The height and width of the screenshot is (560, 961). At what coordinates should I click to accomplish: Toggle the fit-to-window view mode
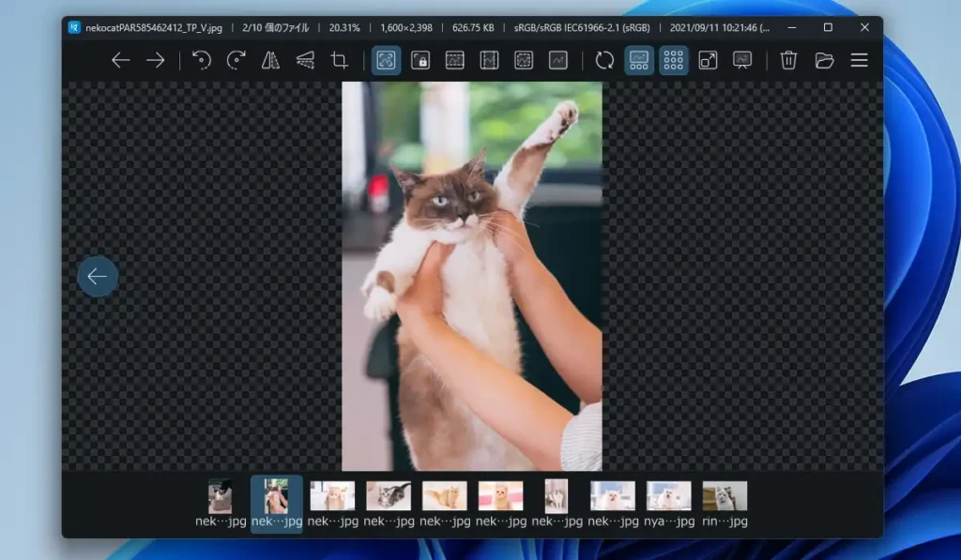tap(386, 60)
